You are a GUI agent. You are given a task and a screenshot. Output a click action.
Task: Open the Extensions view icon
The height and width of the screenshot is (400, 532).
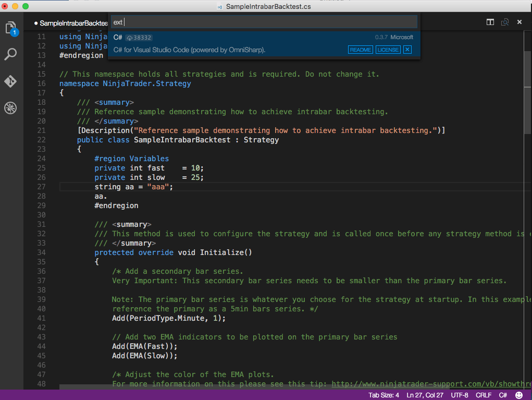(x=10, y=108)
